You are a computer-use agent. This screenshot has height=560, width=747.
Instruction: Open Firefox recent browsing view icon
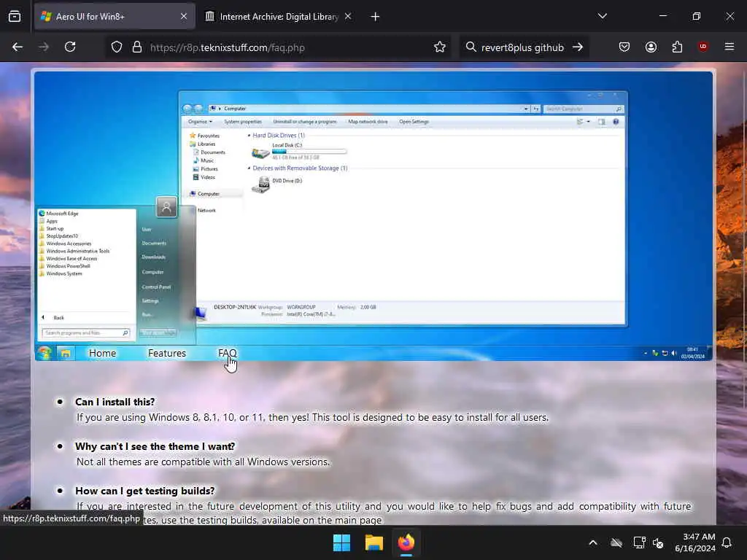[x=15, y=17]
